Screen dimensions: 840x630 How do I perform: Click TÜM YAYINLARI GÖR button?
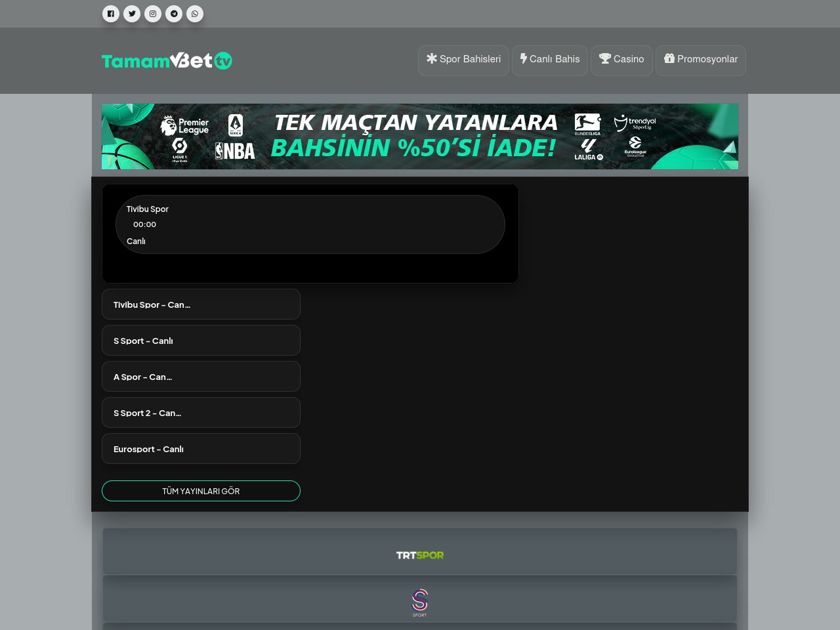coord(201,491)
